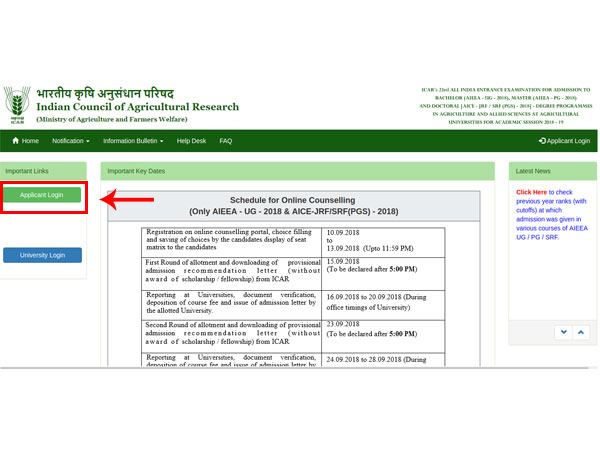Go to the Home page link

[x=25, y=141]
